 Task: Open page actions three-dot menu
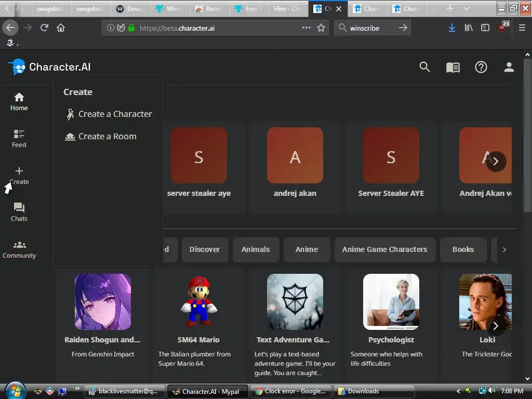(307, 28)
